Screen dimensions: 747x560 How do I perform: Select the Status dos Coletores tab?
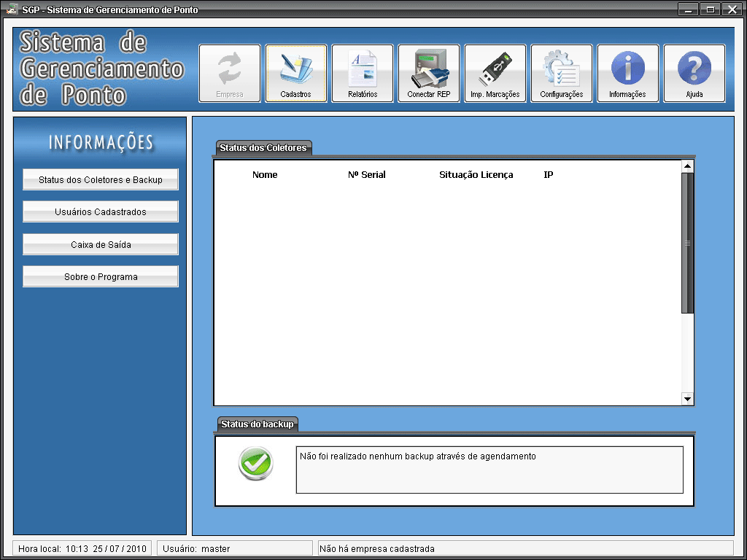tap(264, 148)
